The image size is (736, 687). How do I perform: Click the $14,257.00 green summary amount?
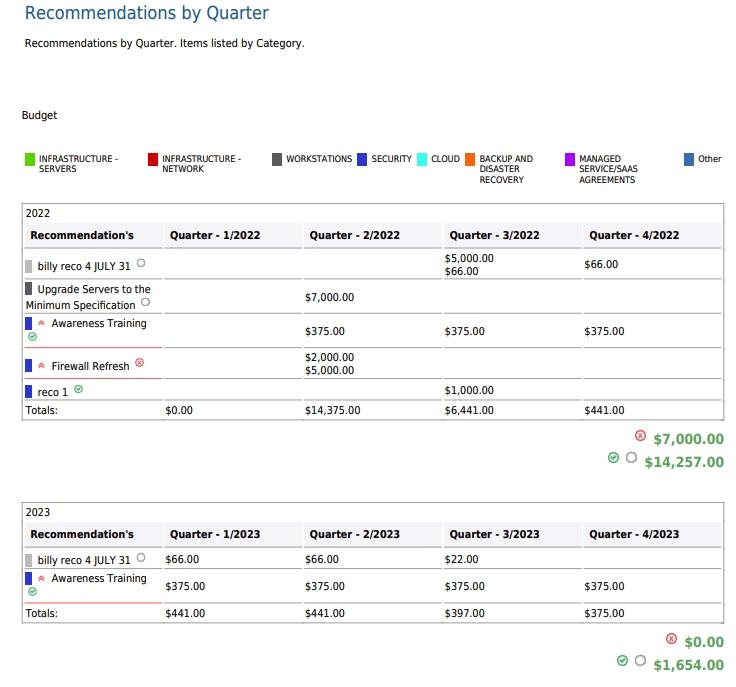684,462
